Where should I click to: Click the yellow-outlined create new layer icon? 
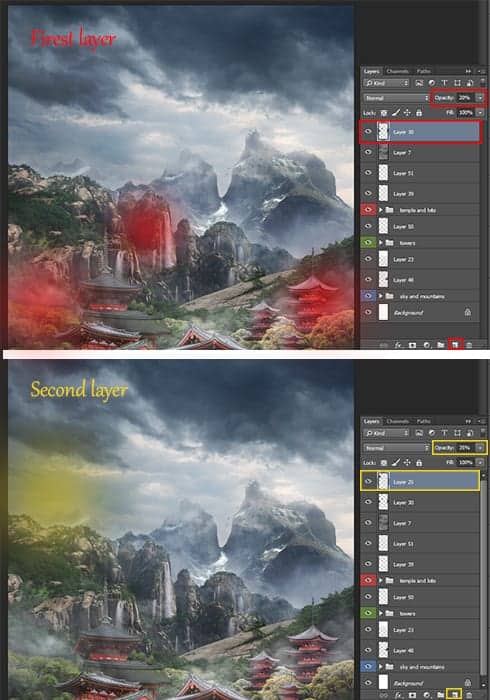pyautogui.click(x=455, y=694)
